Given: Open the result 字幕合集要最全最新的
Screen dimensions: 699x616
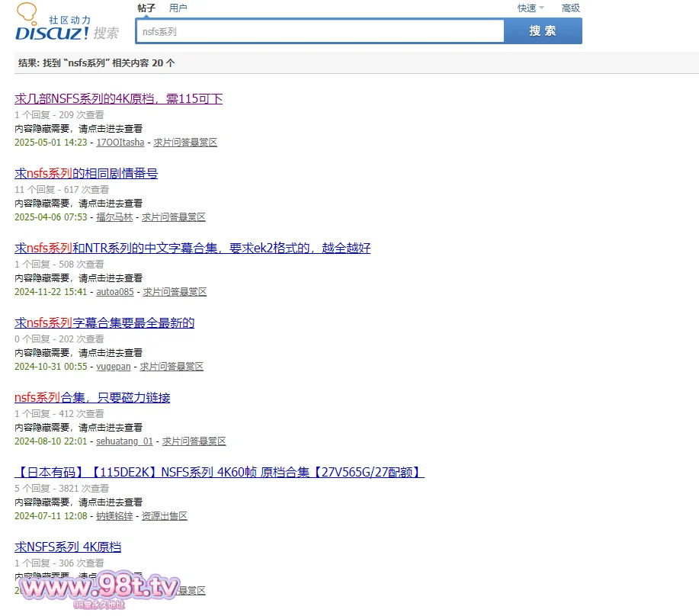Looking at the screenshot, I should click(104, 323).
